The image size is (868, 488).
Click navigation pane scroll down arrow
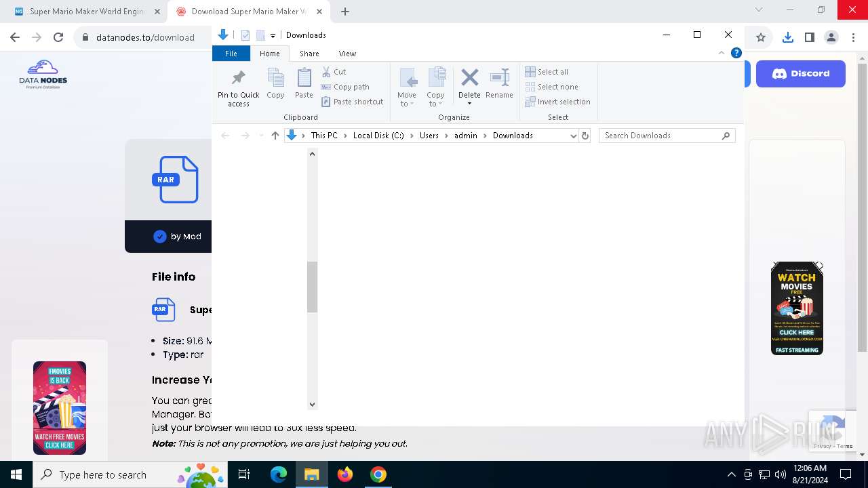click(x=312, y=405)
